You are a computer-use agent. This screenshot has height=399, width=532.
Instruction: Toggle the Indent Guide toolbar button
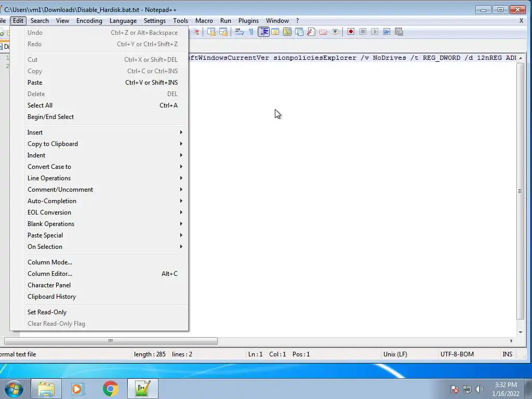[263, 32]
